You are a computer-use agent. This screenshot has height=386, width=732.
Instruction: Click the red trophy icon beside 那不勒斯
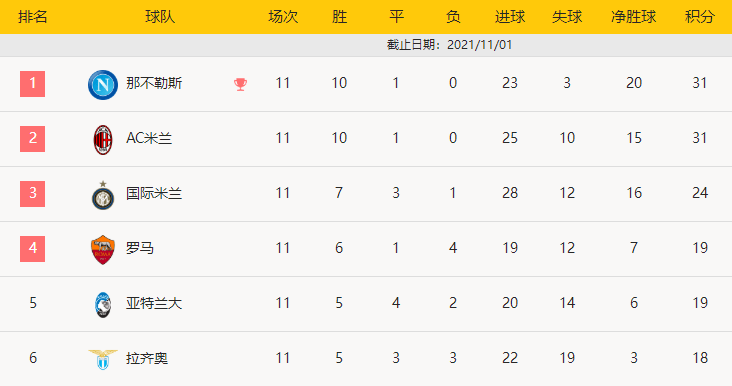click(x=240, y=84)
